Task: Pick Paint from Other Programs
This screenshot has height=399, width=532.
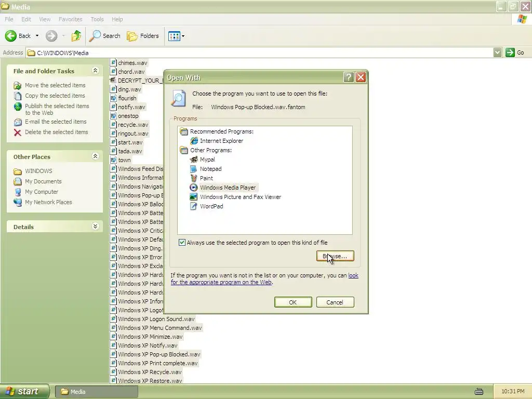Action: click(202, 178)
